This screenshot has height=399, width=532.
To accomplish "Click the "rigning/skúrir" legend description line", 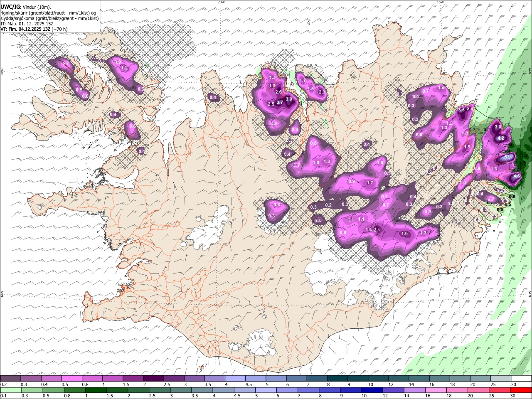I will (48, 13).
